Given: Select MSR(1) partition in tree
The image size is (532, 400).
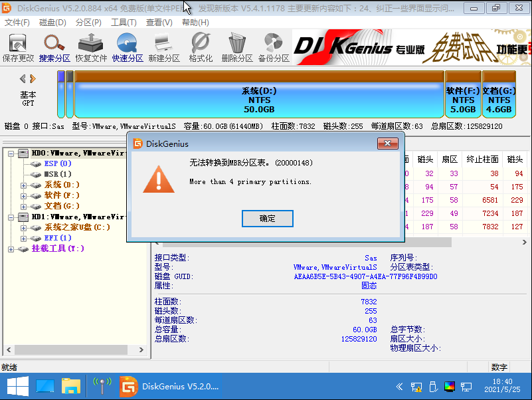Looking at the screenshot, I should click(x=58, y=174).
